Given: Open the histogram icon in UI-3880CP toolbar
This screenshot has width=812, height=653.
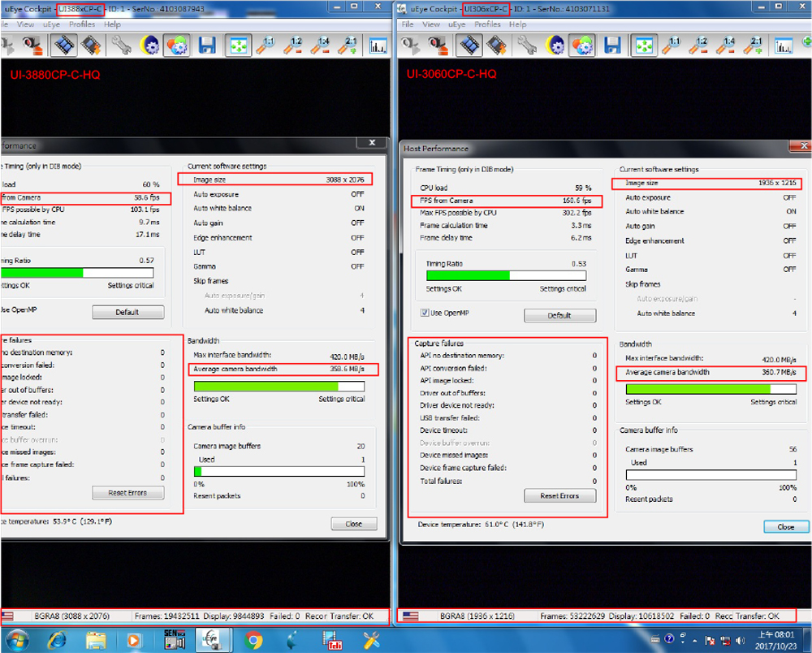Looking at the screenshot, I should click(x=378, y=45).
